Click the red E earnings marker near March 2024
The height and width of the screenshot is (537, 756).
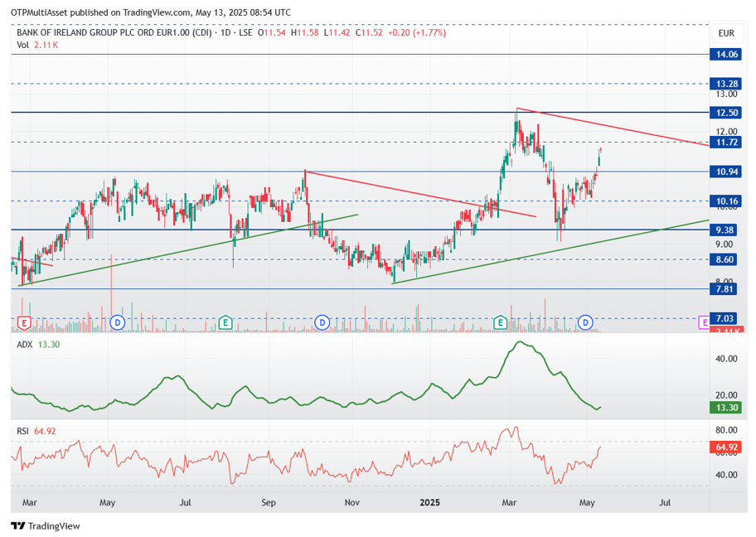tap(24, 322)
